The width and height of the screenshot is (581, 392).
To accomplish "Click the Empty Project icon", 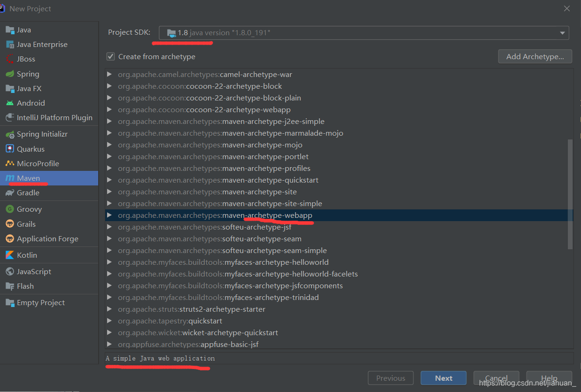I will [10, 303].
